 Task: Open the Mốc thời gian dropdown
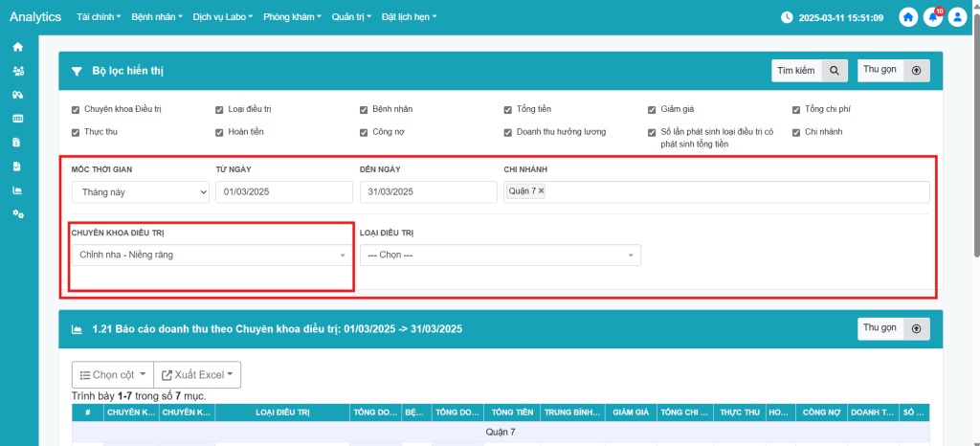pos(140,192)
